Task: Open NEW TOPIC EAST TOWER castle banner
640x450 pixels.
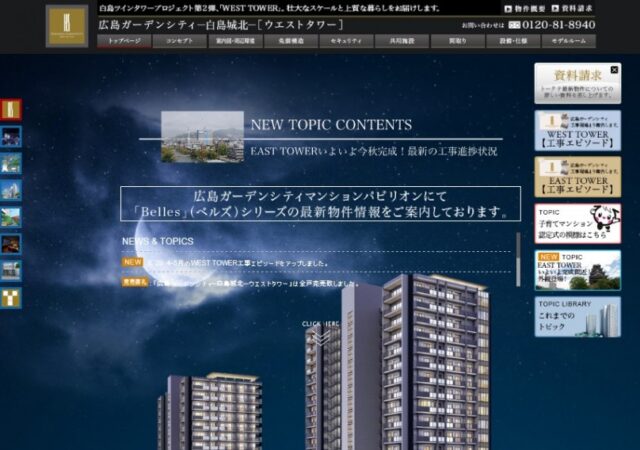Action: pyautogui.click(x=578, y=270)
